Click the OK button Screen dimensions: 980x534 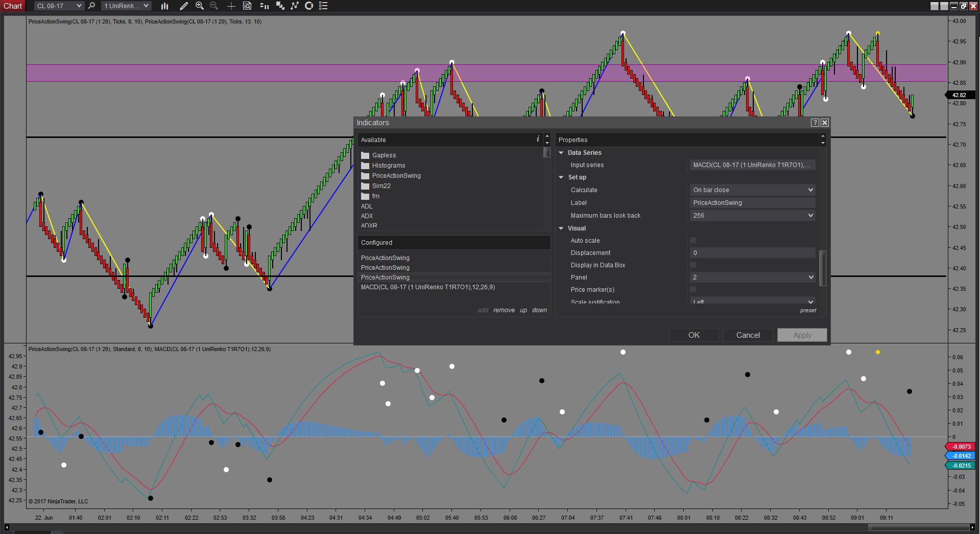pyautogui.click(x=694, y=335)
